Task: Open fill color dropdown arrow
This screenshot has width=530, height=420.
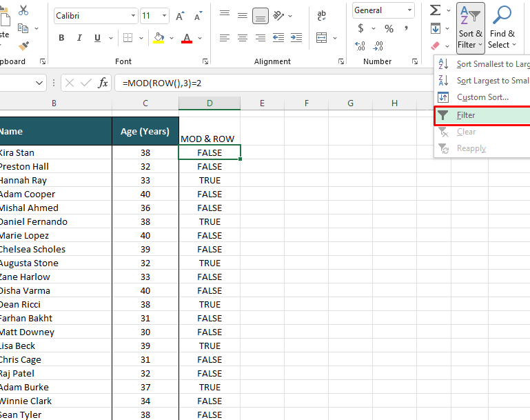Action: click(x=172, y=38)
